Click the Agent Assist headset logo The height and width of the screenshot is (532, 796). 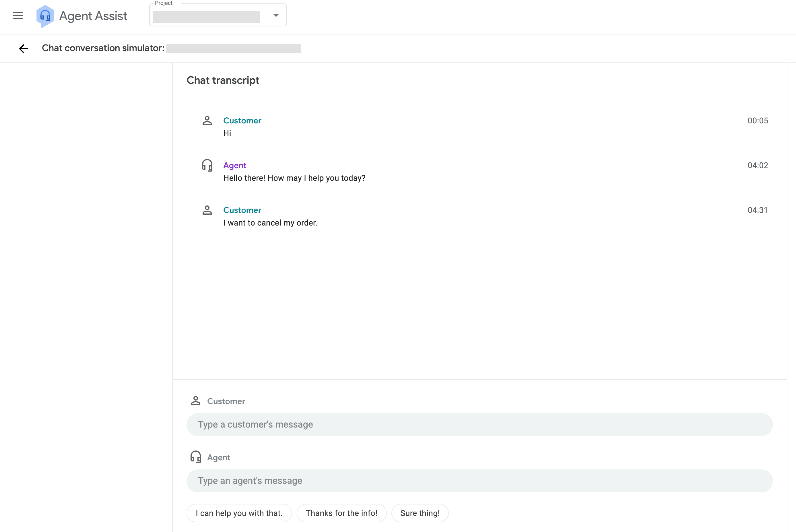(45, 16)
